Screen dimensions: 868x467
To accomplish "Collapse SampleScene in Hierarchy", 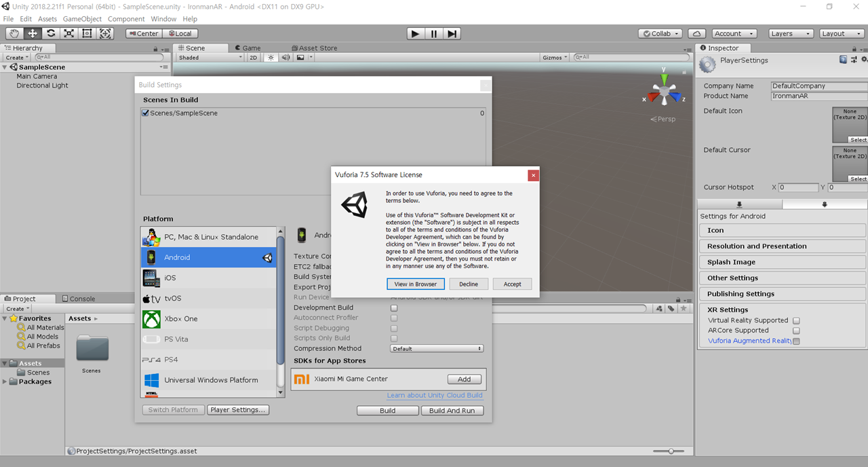I will (x=5, y=67).
